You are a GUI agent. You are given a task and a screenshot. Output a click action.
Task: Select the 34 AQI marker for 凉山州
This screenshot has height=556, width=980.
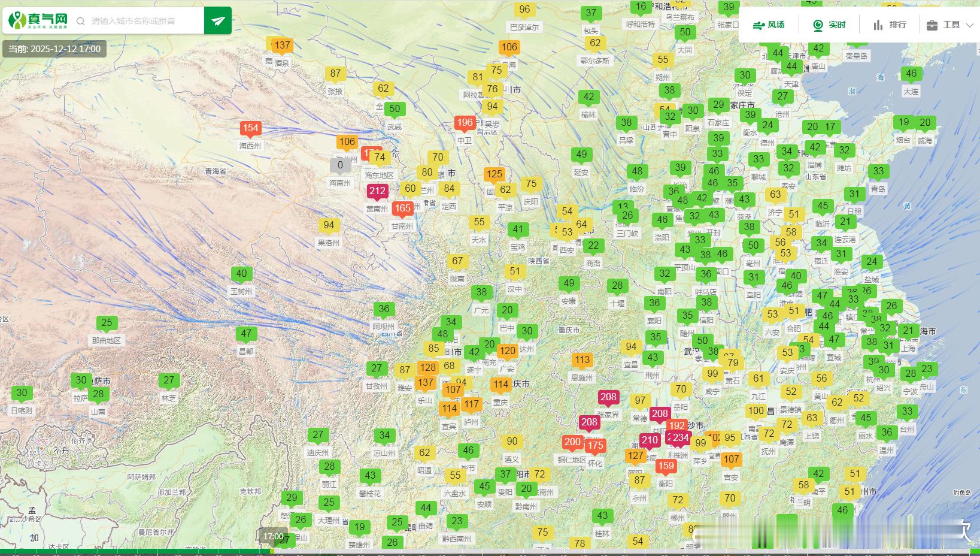tap(384, 436)
